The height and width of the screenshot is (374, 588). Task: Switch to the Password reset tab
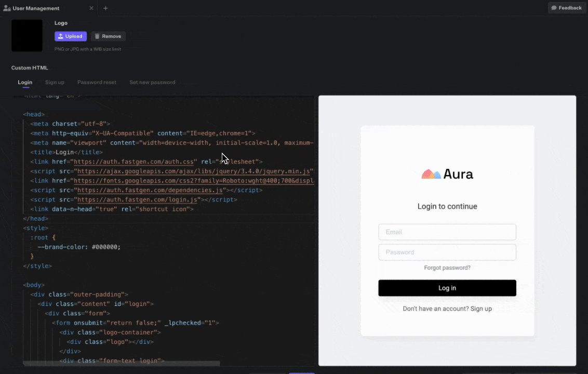(x=97, y=82)
